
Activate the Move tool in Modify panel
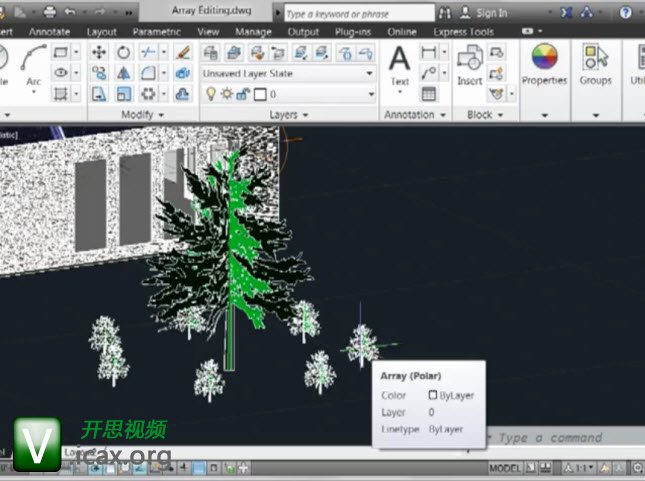click(100, 53)
